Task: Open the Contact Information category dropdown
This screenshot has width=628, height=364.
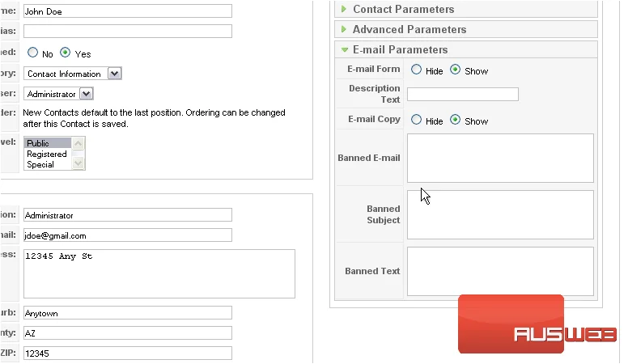Action: [73, 74]
